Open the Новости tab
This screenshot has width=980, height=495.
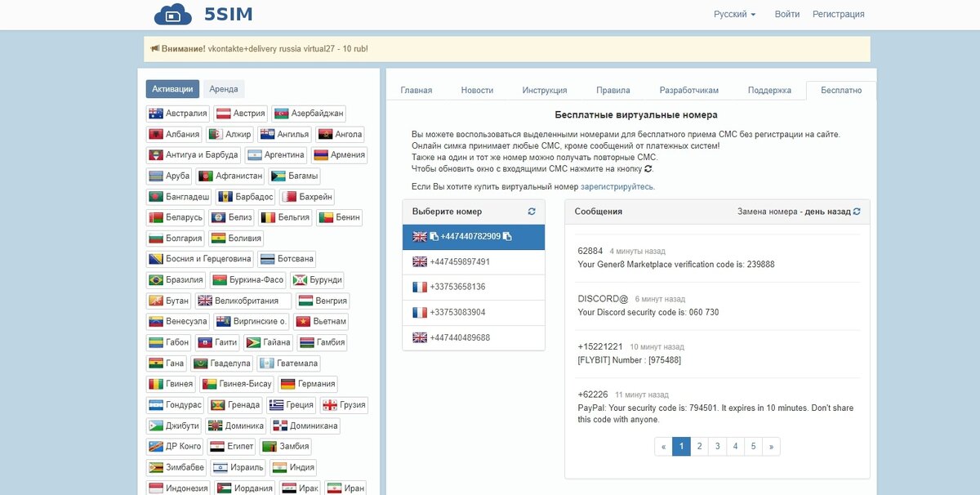point(477,91)
